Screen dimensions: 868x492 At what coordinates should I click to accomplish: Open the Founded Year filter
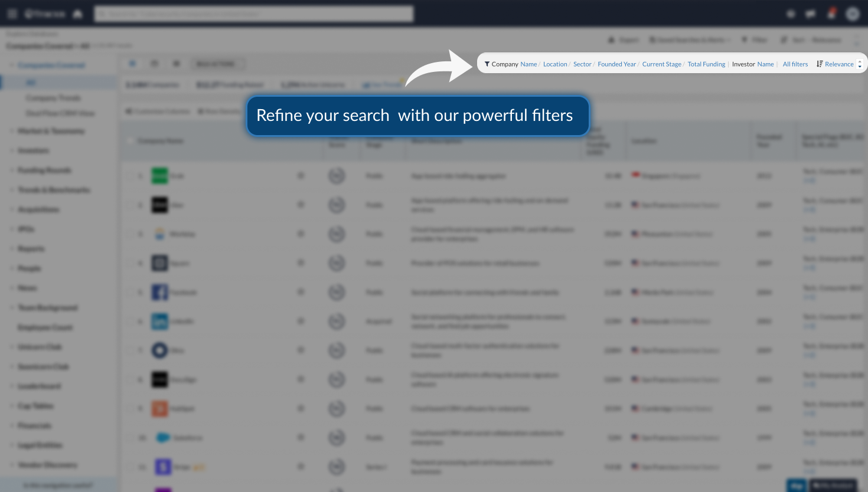(616, 64)
